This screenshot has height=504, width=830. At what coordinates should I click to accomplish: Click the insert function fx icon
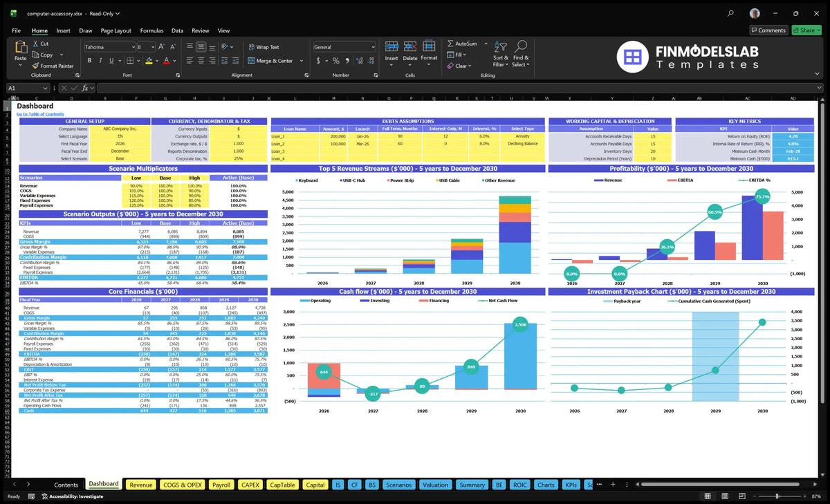tap(85, 88)
